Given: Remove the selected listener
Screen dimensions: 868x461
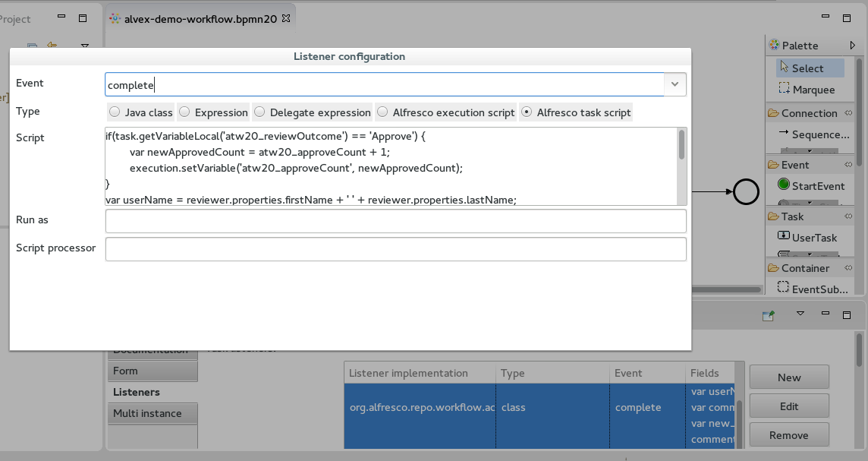Looking at the screenshot, I should [x=788, y=435].
